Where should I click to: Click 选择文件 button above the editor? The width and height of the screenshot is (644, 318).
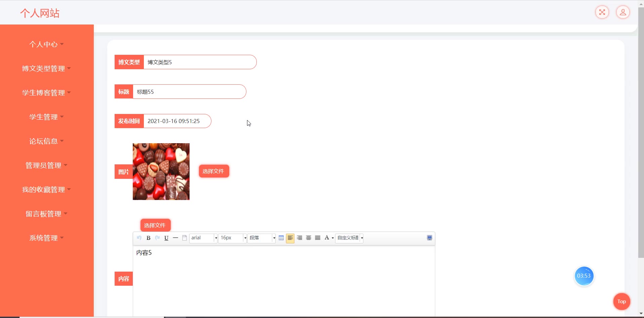coord(155,225)
